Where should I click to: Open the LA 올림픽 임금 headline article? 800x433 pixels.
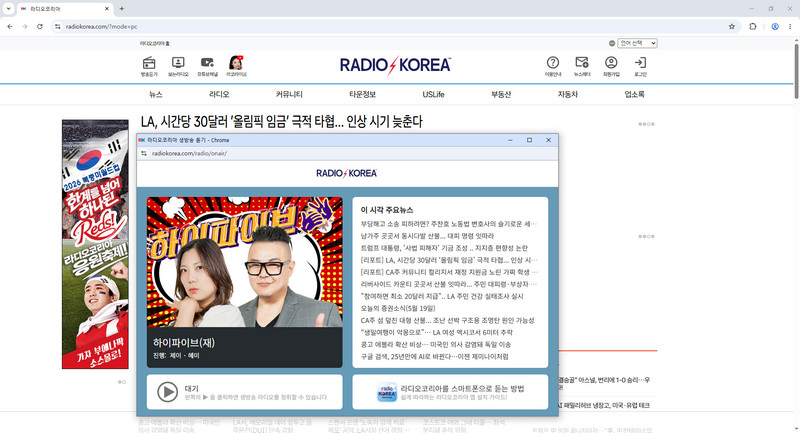282,121
